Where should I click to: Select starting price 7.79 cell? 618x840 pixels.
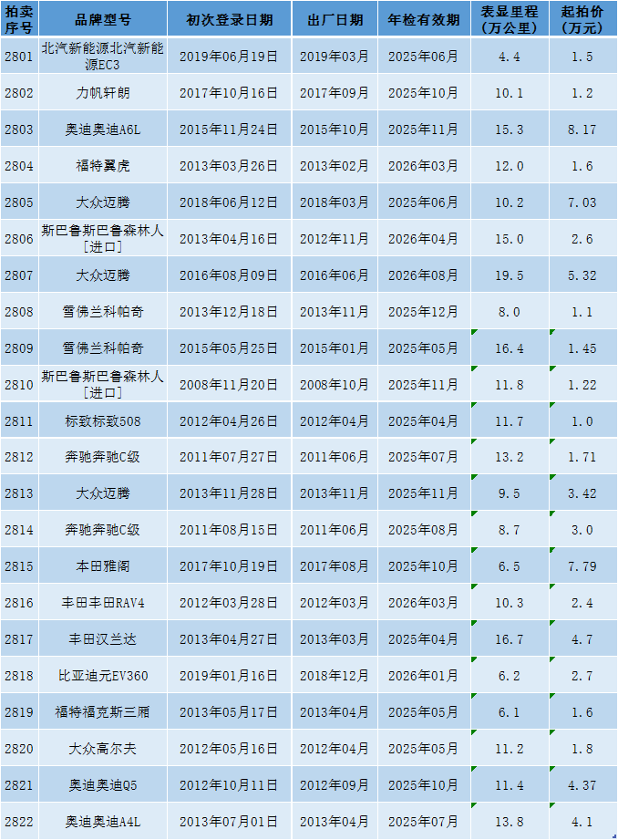[582, 566]
